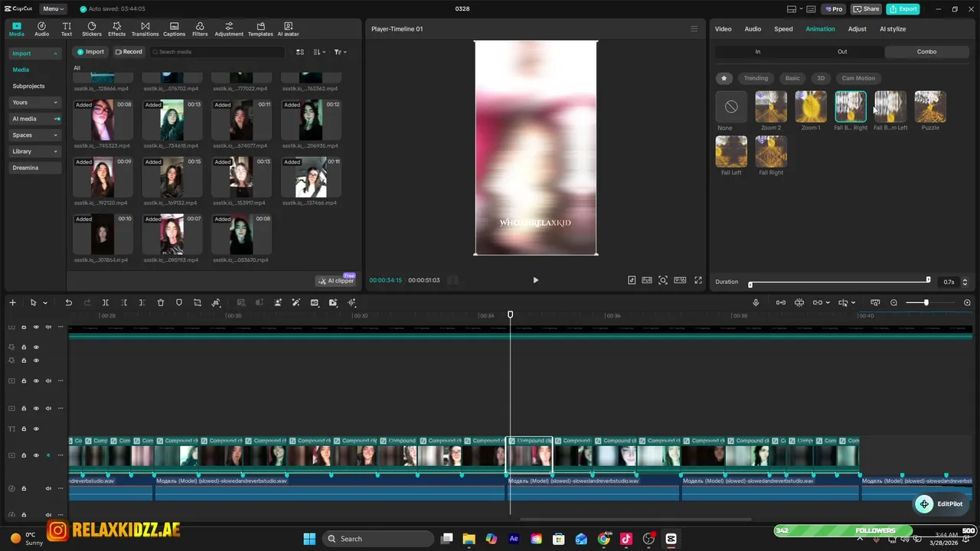Collapse the Import section in sidebar

tap(55, 54)
